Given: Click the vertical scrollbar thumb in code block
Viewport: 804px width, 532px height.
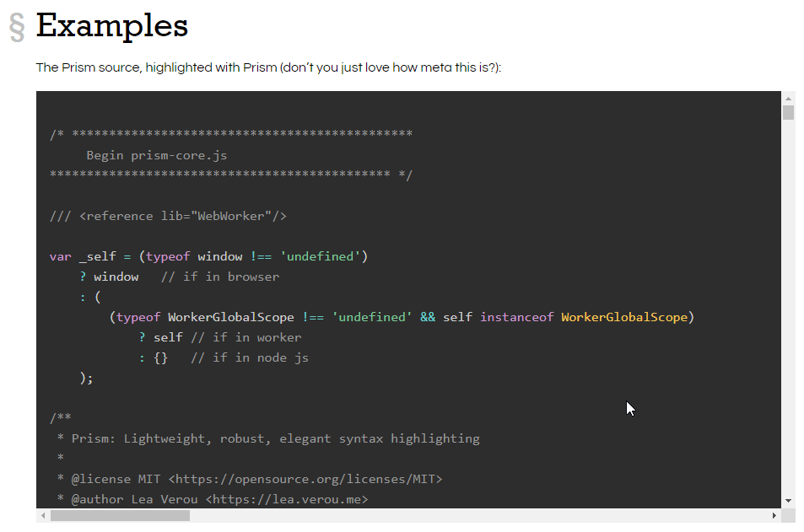Looking at the screenshot, I should tap(788, 113).
